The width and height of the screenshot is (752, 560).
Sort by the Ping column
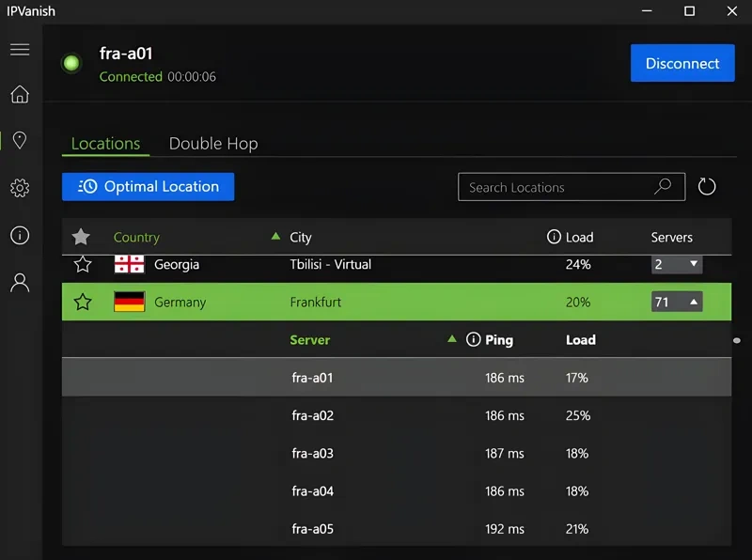[x=499, y=340]
